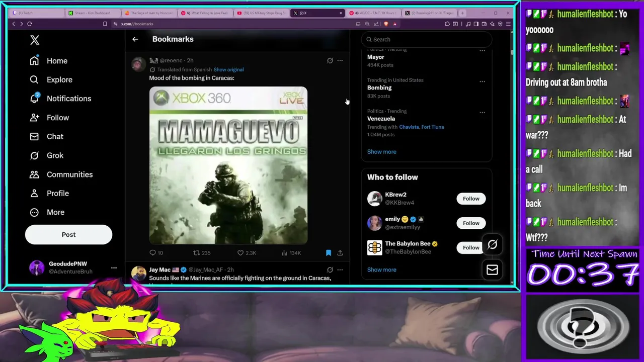Click the X logo in sidebar

tap(35, 40)
